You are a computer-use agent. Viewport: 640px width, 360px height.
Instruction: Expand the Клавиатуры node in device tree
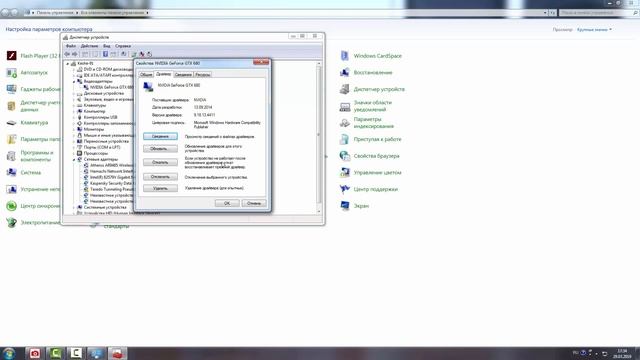click(74, 105)
